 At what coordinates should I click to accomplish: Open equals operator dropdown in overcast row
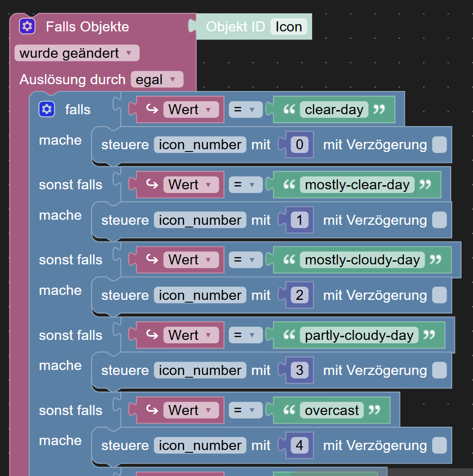(245, 410)
